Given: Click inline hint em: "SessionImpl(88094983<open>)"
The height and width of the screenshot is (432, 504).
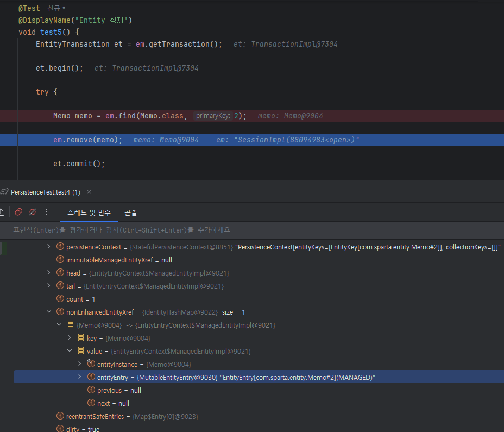Looking at the screenshot, I should tap(288, 140).
